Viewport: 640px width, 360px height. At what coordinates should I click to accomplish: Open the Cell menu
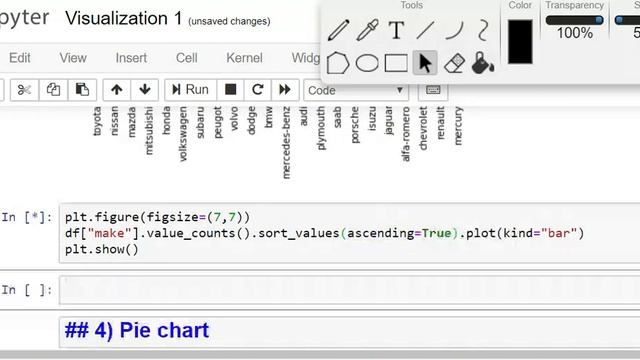(187, 58)
